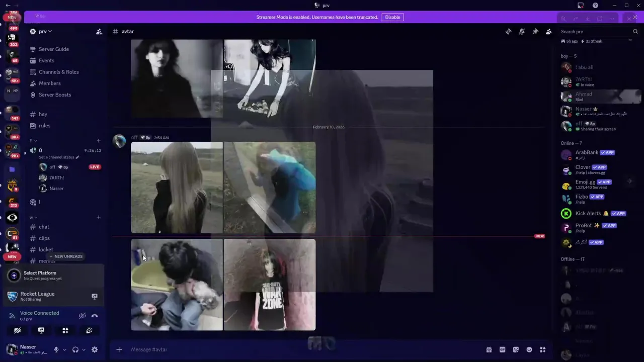Open the soundboard icon
The height and width of the screenshot is (362, 644).
(89, 330)
